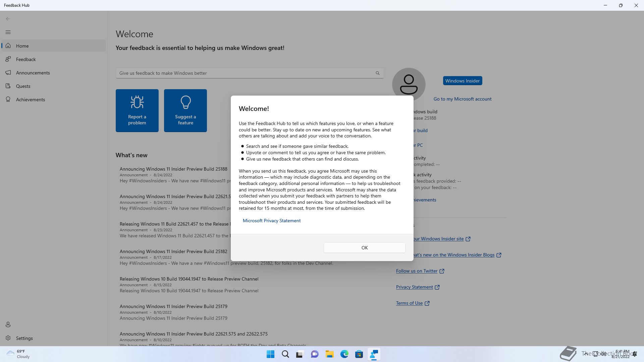Click the Follow us on Twitter link
Screen dimensions: 644x362
click(417, 271)
